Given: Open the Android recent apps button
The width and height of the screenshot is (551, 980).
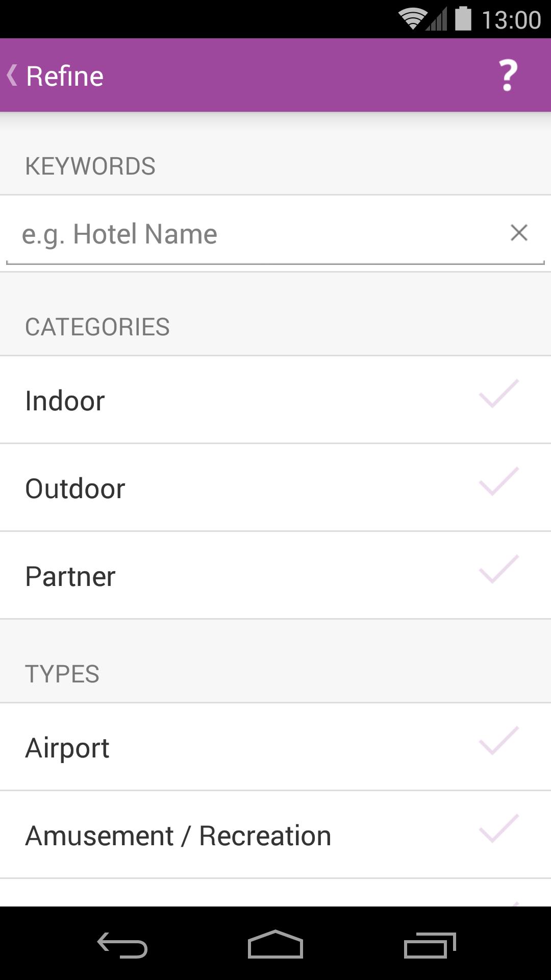Looking at the screenshot, I should coord(430,945).
